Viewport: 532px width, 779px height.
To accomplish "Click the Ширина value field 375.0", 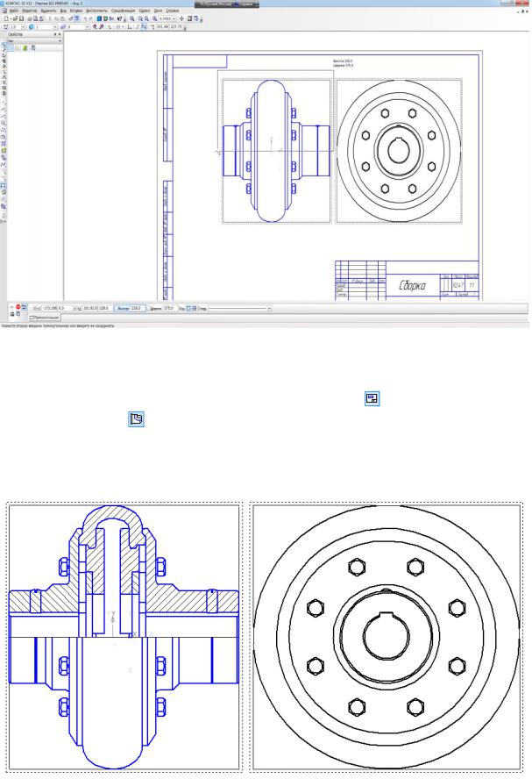I will click(169, 308).
